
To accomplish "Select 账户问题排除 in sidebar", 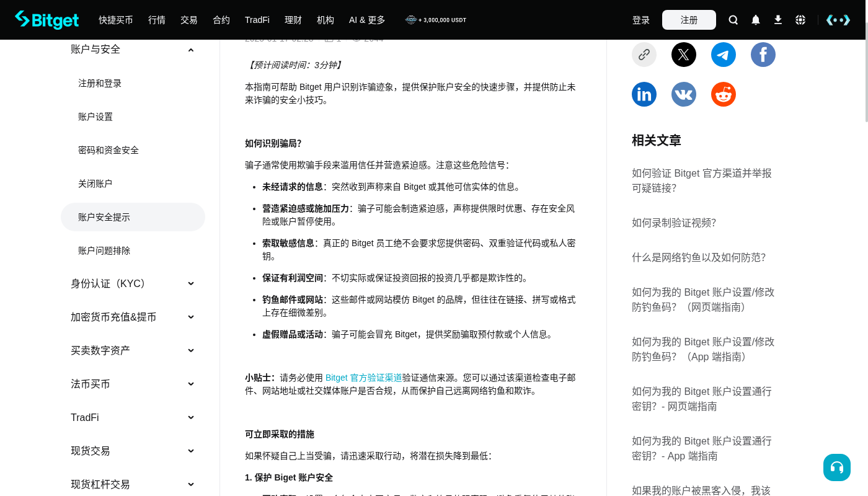I will 133,250.
